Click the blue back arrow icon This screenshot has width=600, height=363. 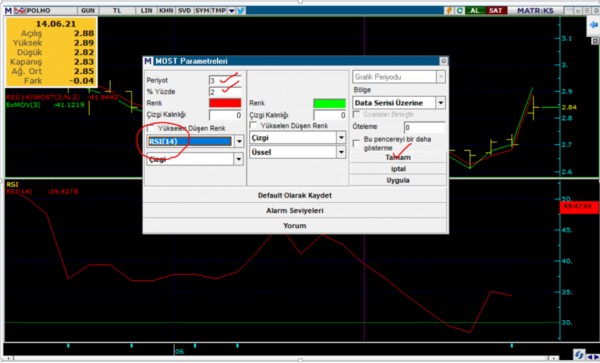click(x=593, y=26)
